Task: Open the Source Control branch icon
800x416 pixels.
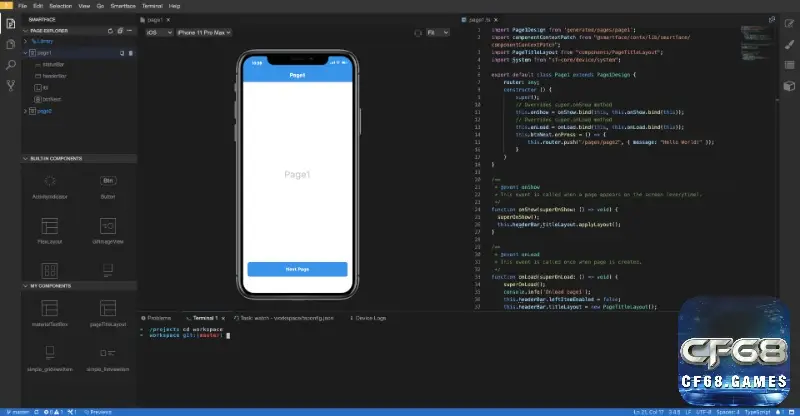Action: (x=11, y=85)
